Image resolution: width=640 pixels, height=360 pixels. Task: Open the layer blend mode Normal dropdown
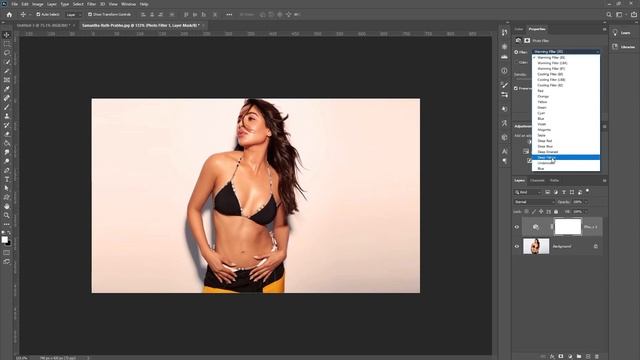click(x=534, y=202)
